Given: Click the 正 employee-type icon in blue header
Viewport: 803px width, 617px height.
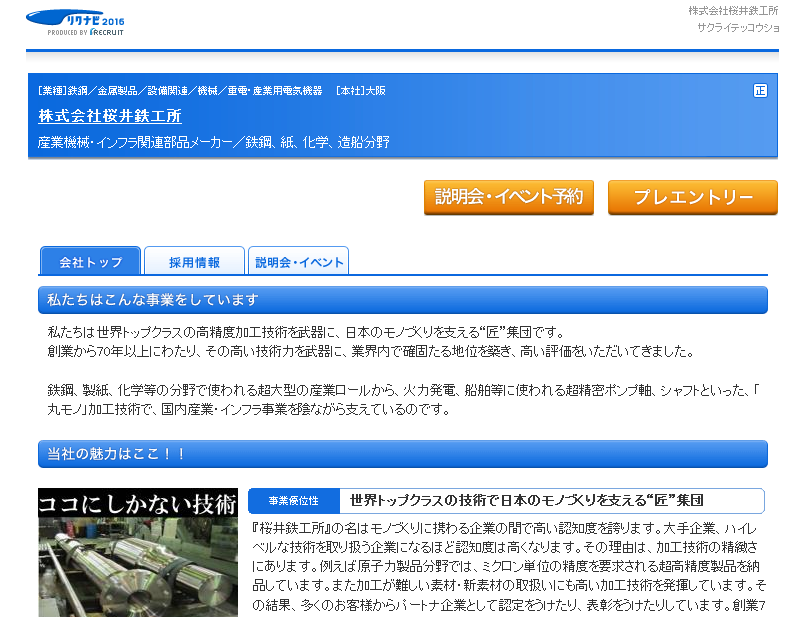Looking at the screenshot, I should point(760,91).
